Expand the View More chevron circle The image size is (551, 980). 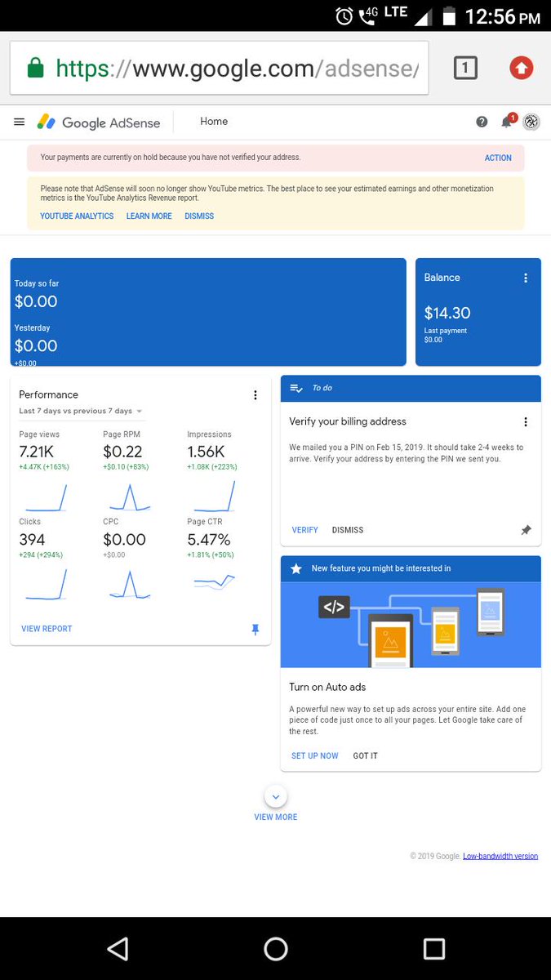click(x=276, y=796)
